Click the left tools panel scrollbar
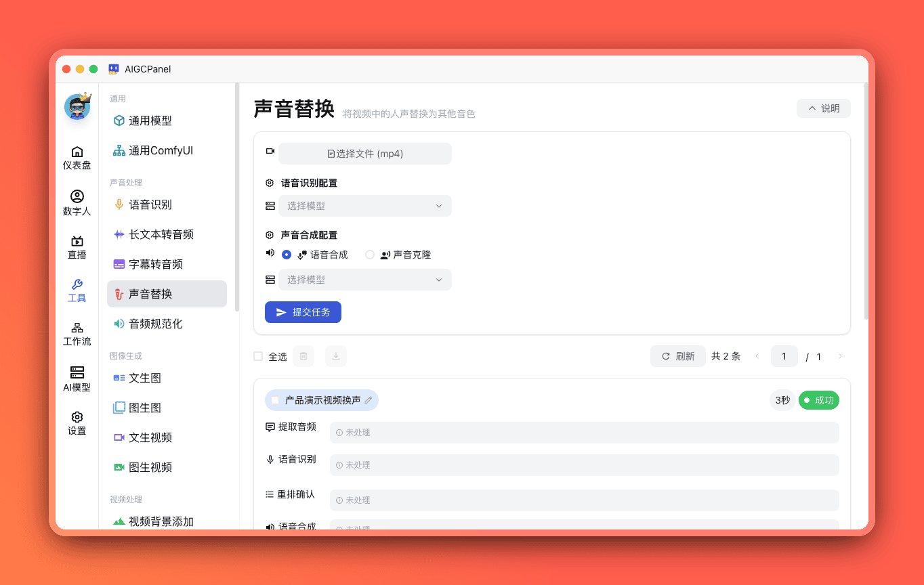Screen dimensions: 924x585 pyautogui.click(x=237, y=197)
